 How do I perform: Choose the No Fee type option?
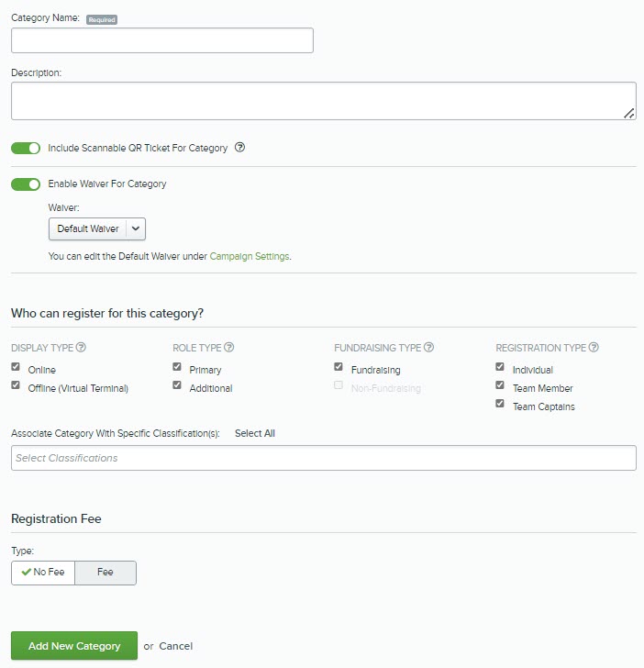click(x=43, y=573)
